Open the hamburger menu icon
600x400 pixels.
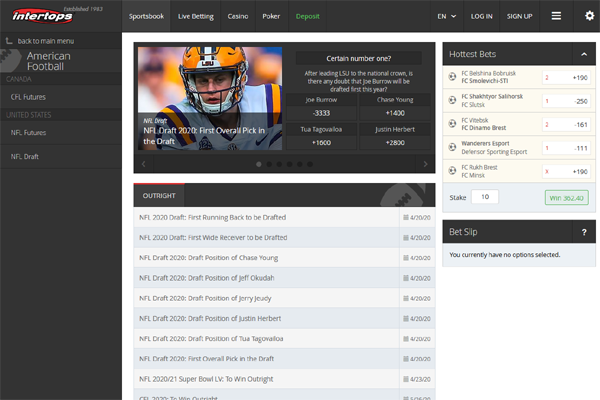coord(556,16)
